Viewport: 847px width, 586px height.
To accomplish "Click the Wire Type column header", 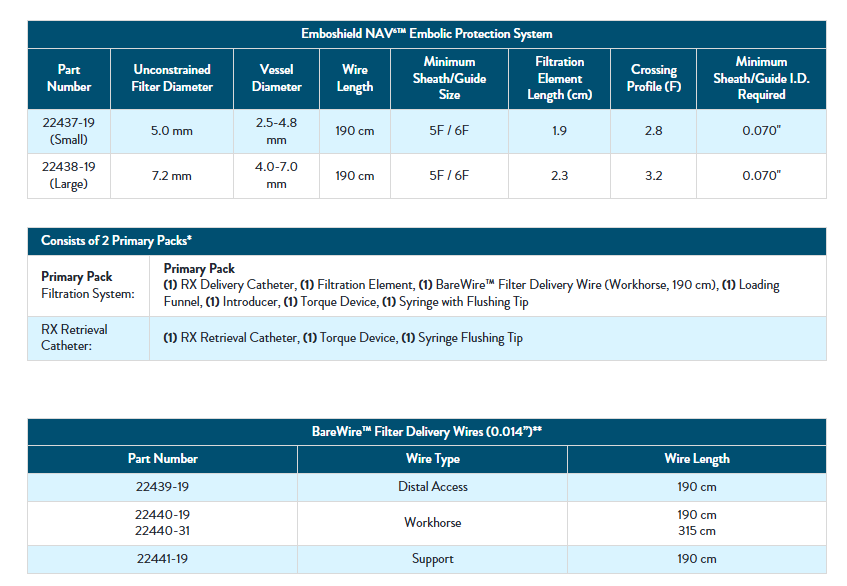I will pyautogui.click(x=432, y=459).
